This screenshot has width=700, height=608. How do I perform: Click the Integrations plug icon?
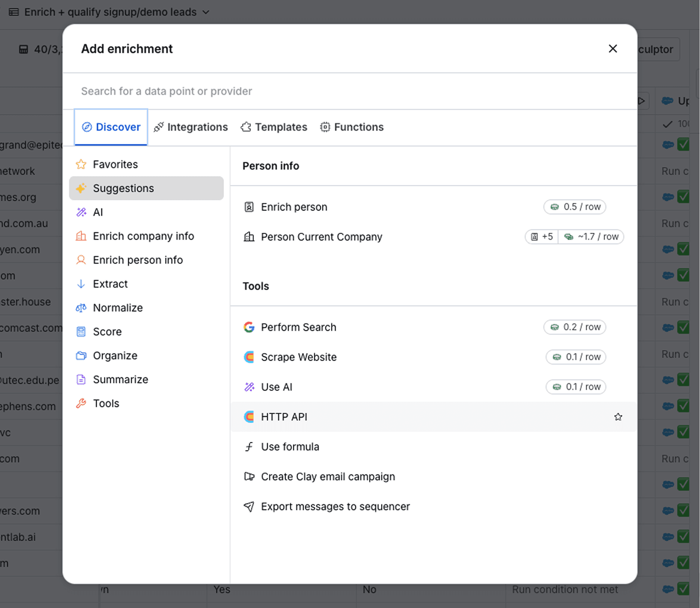[x=159, y=127]
